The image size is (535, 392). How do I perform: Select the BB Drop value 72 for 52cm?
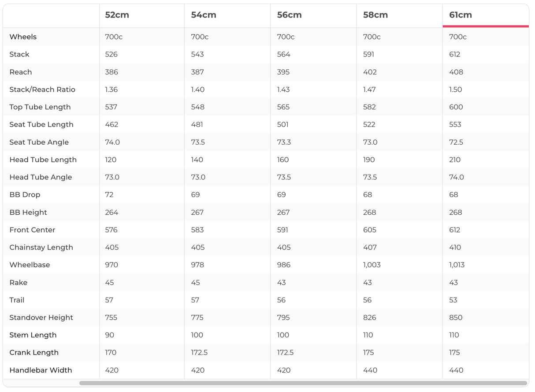pyautogui.click(x=109, y=195)
